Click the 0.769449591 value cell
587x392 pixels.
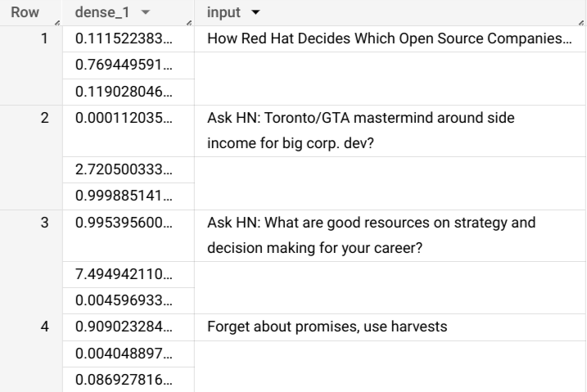click(x=123, y=65)
